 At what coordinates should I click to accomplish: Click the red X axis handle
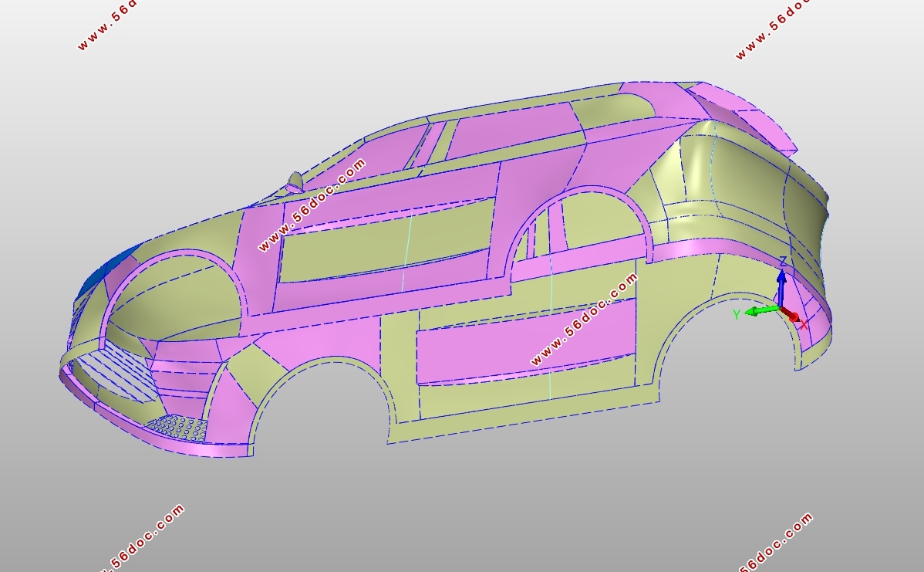794,316
